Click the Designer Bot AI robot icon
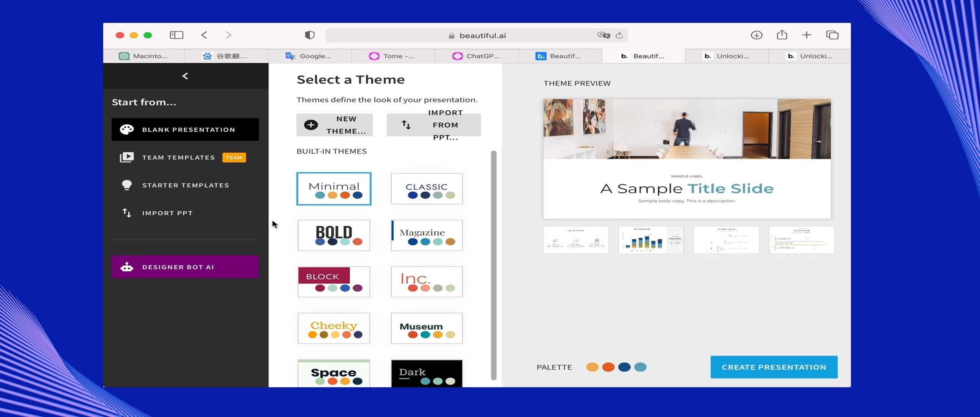This screenshot has width=980, height=417. [x=127, y=267]
